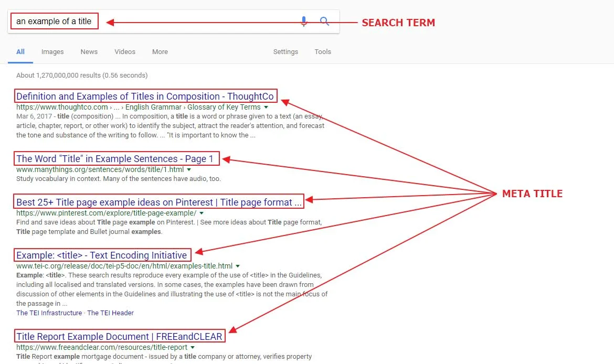Click the dropdown arrow beside pinterest.com URL
This screenshot has width=614, height=364.
tap(202, 213)
